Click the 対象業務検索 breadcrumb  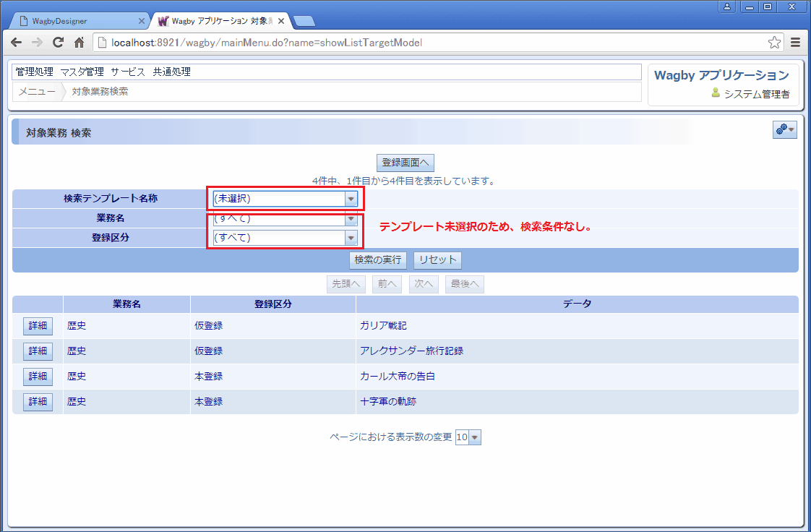click(x=100, y=92)
